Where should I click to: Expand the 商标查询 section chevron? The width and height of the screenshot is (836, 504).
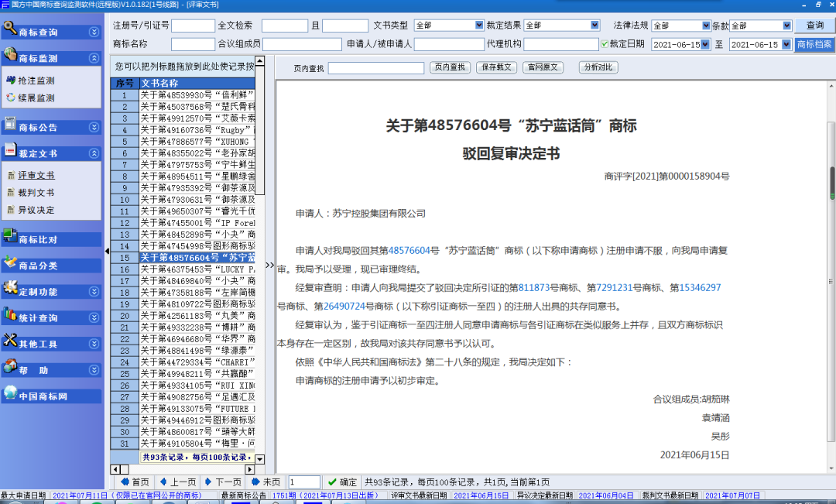tap(94, 32)
